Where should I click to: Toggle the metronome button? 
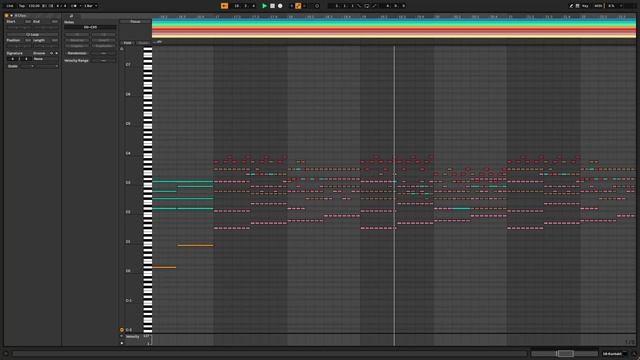[x=75, y=6]
